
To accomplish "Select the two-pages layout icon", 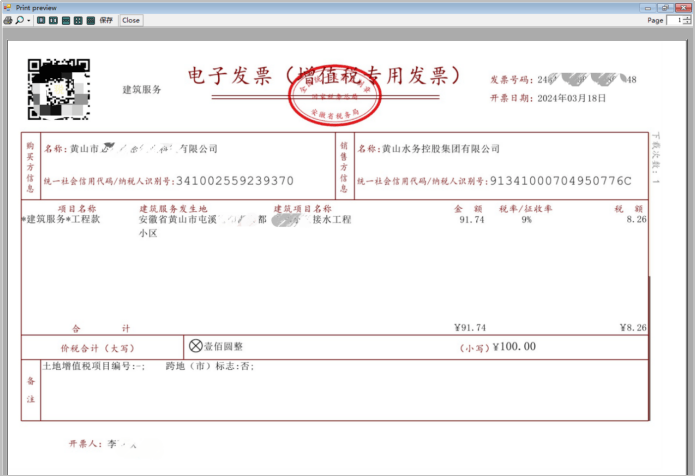I will pyautogui.click(x=53, y=20).
